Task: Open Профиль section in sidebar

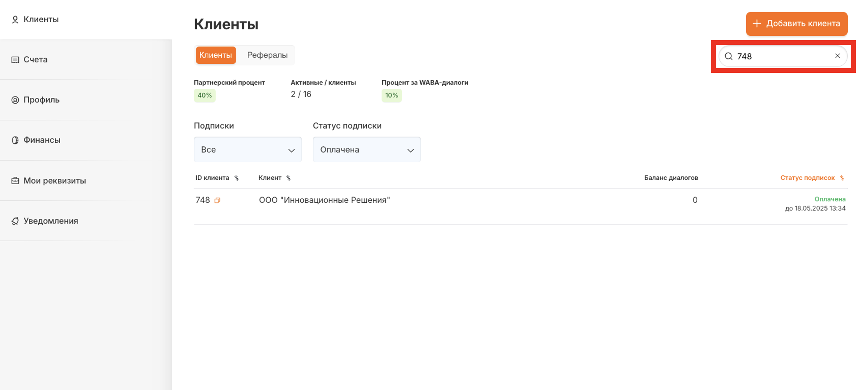Action: click(41, 100)
